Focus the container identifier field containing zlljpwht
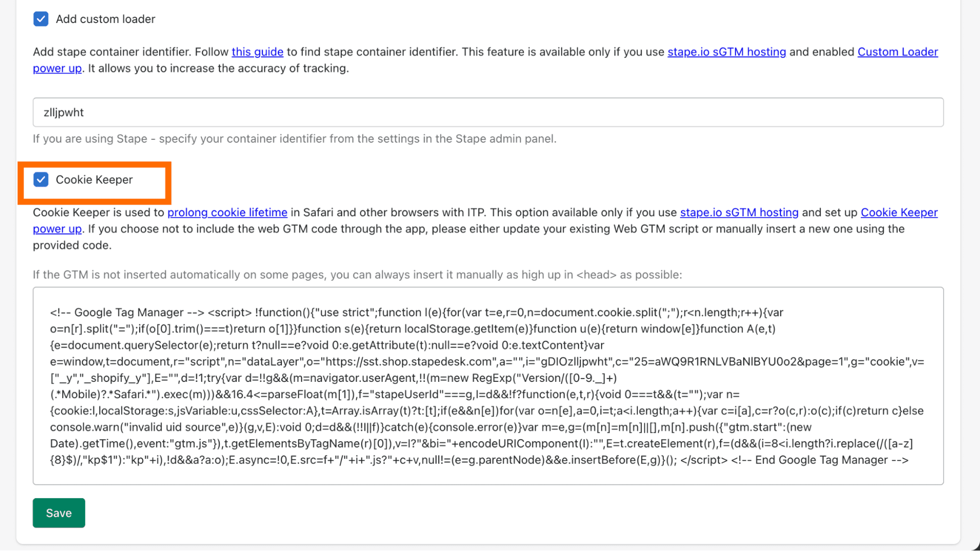The width and height of the screenshot is (980, 551). click(x=488, y=112)
